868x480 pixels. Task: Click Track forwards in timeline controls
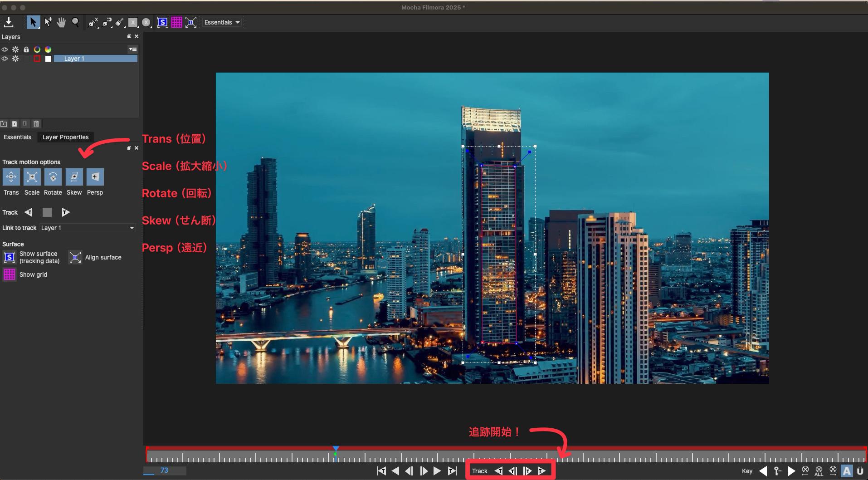pyautogui.click(x=541, y=471)
